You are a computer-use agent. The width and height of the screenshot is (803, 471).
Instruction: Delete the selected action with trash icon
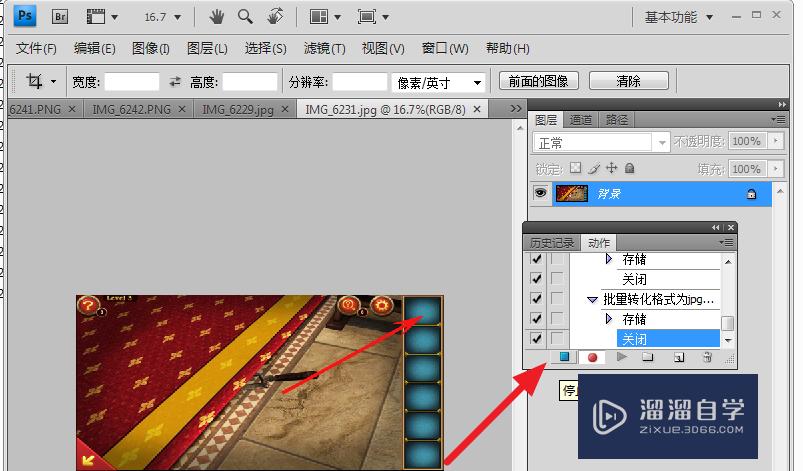click(x=707, y=357)
